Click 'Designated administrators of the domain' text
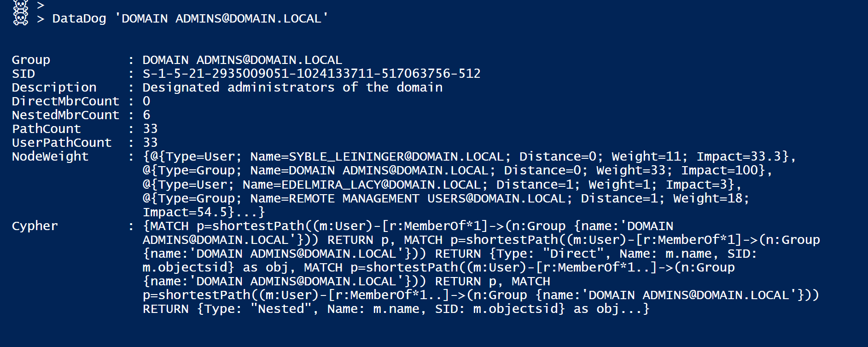 click(292, 87)
